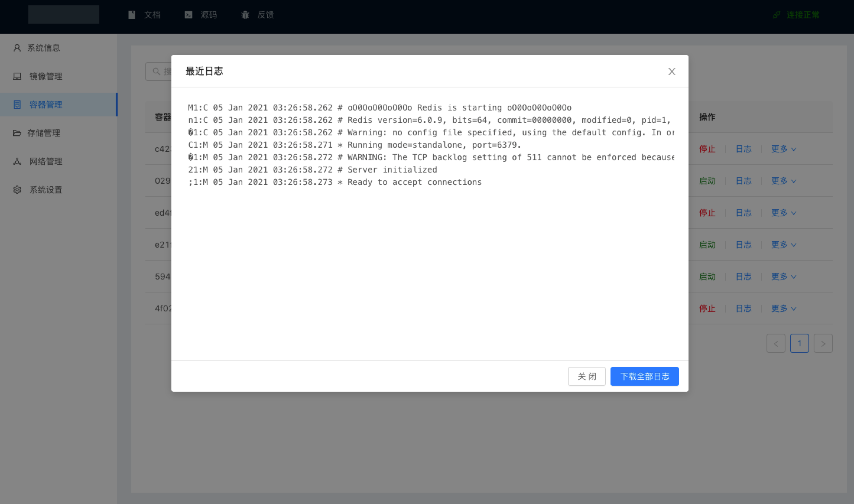Close the 最近日志 dialog with X

click(x=672, y=71)
